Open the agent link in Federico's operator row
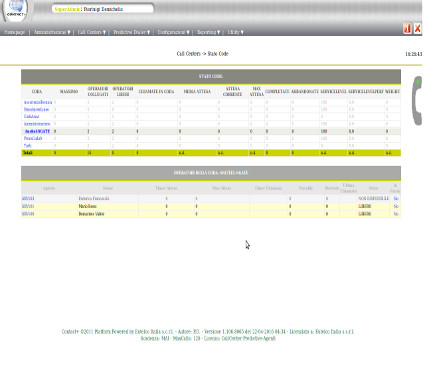 point(28,198)
